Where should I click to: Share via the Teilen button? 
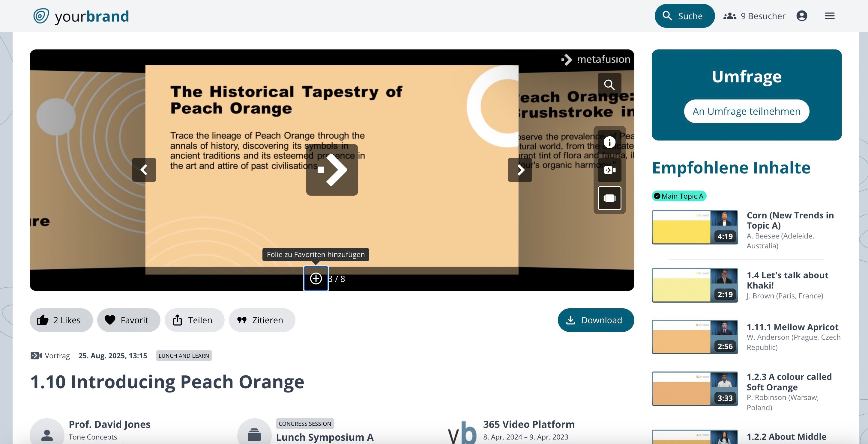(194, 320)
